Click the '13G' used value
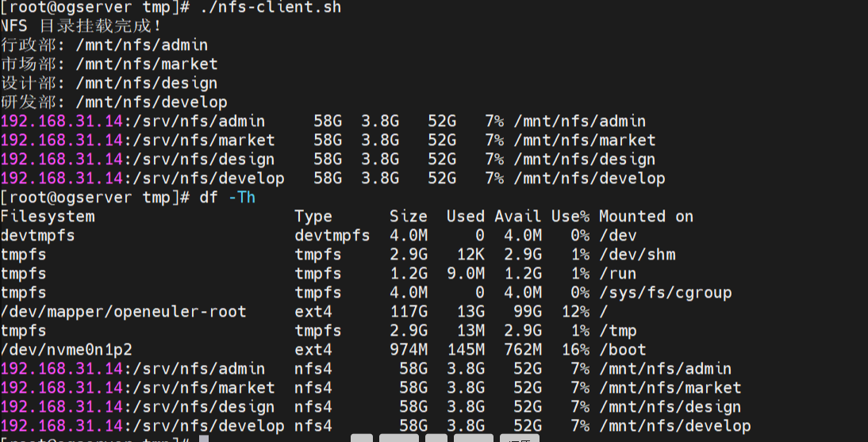This screenshot has height=442, width=868. pyautogui.click(x=470, y=311)
